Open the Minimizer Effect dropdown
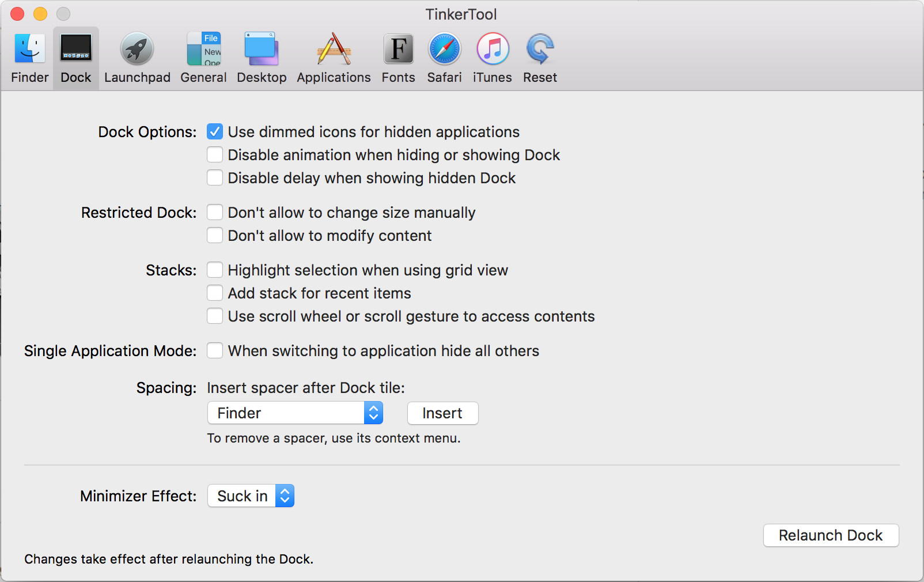This screenshot has height=582, width=924. pos(251,496)
